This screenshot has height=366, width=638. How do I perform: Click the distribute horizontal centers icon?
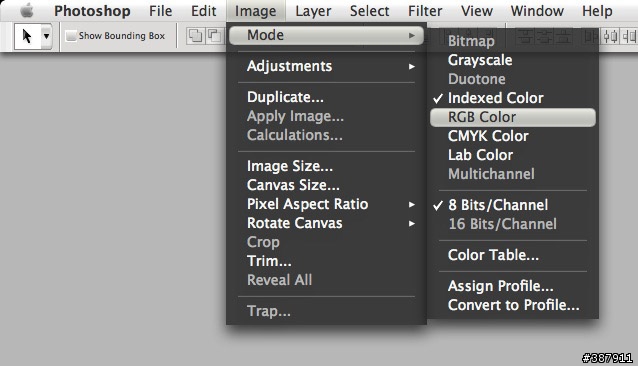tap(610, 37)
